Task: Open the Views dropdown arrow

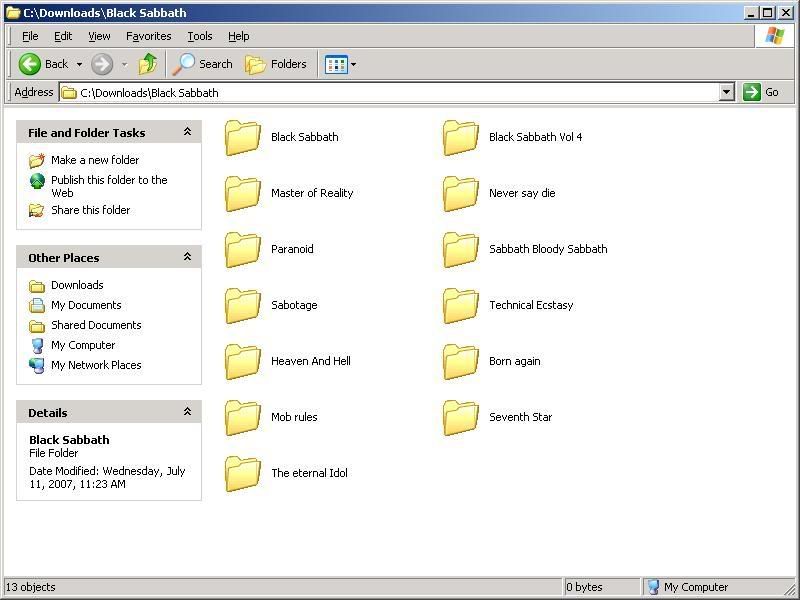Action: 353,64
